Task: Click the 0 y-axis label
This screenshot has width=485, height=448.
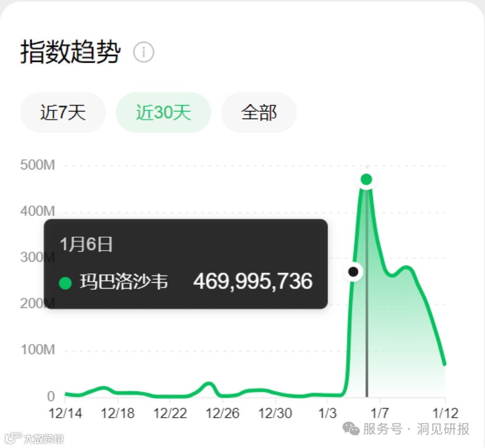Action: (51, 397)
